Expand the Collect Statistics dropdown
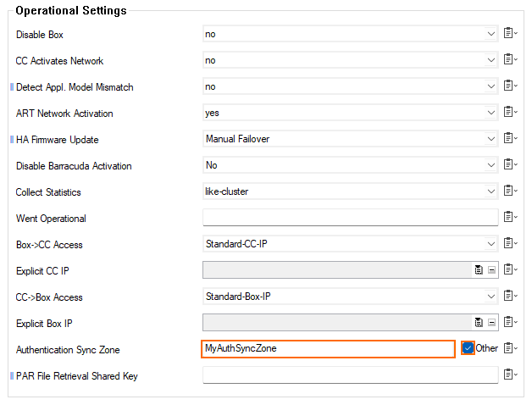 tap(490, 191)
